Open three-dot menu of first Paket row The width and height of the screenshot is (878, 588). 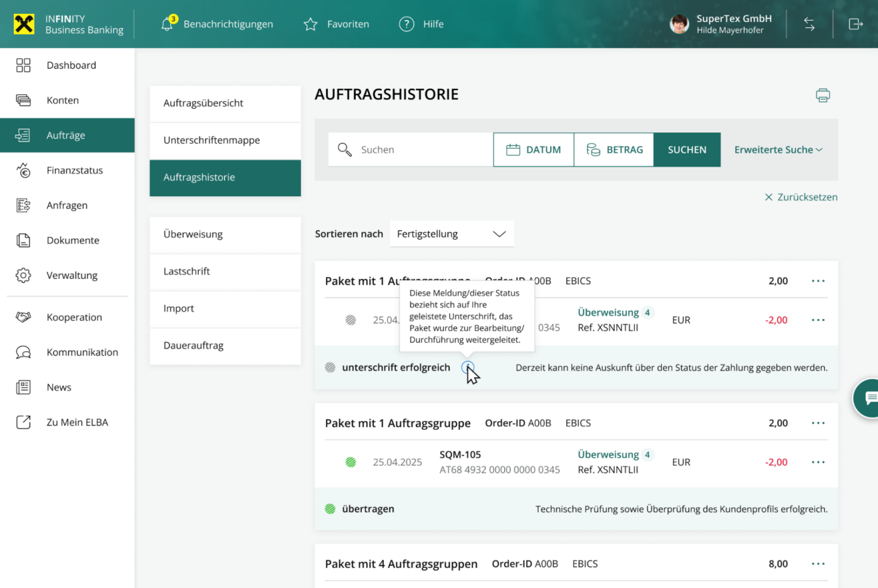[x=818, y=281]
